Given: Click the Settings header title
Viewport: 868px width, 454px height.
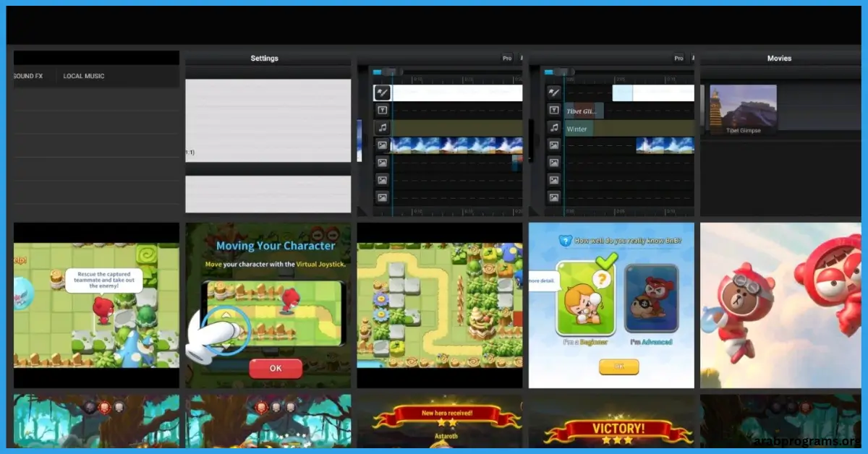Looking at the screenshot, I should point(265,59).
